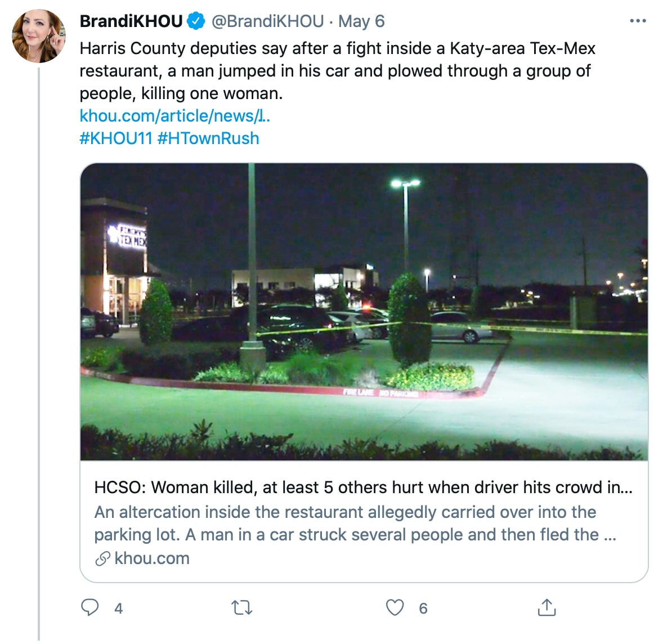
Task: Open BrandiKHOU's profile picture
Action: click(39, 36)
